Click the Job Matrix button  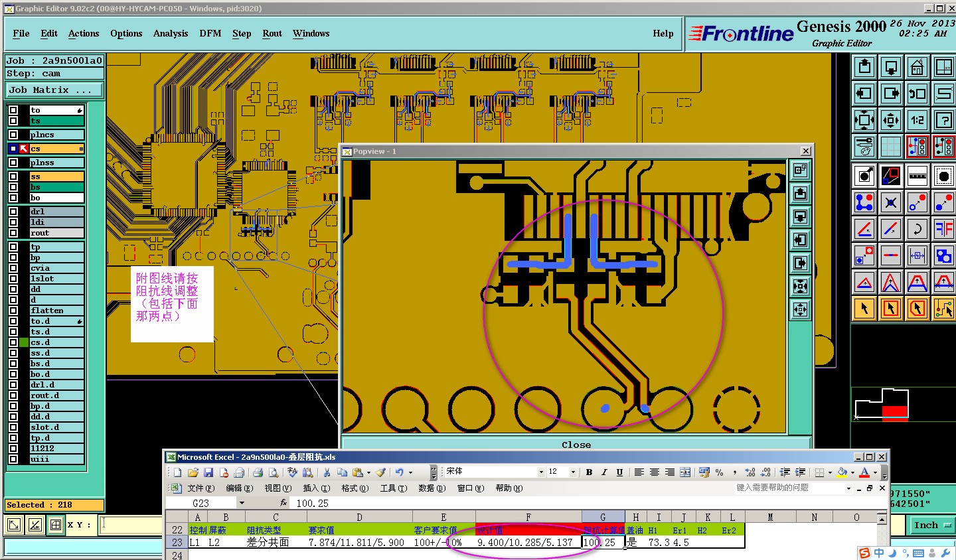click(55, 90)
